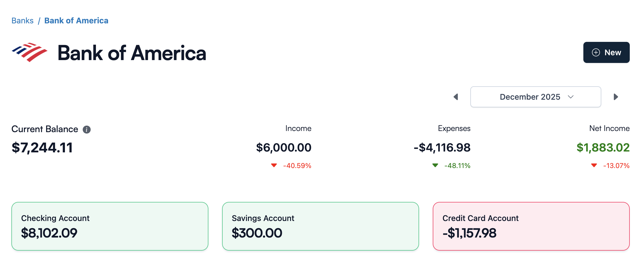Click the info icon beside Current Balance

[87, 129]
